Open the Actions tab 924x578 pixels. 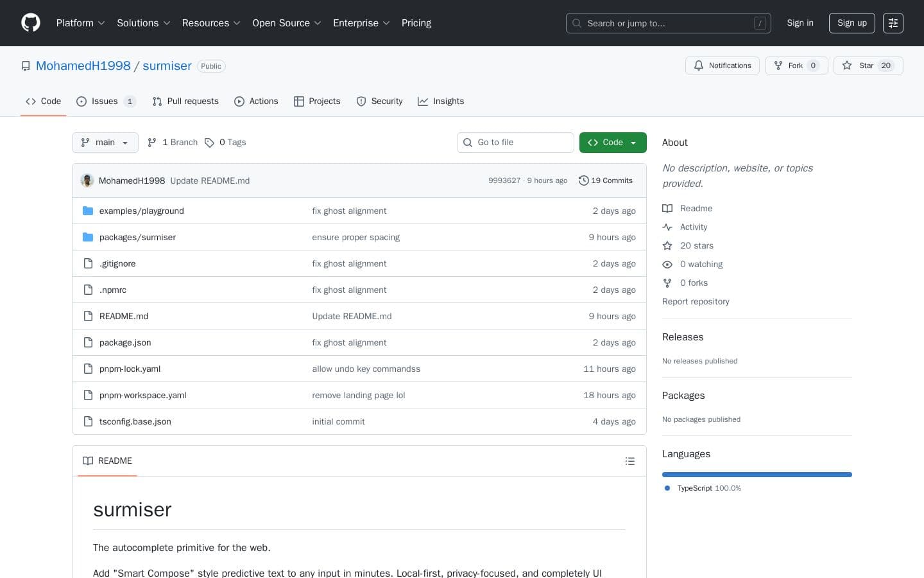click(x=256, y=101)
